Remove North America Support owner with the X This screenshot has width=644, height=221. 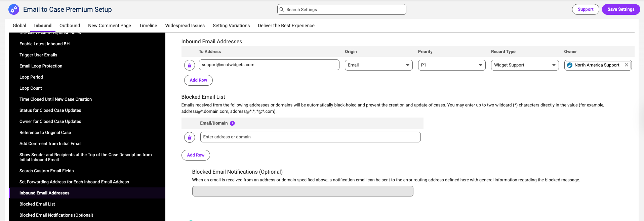point(627,65)
